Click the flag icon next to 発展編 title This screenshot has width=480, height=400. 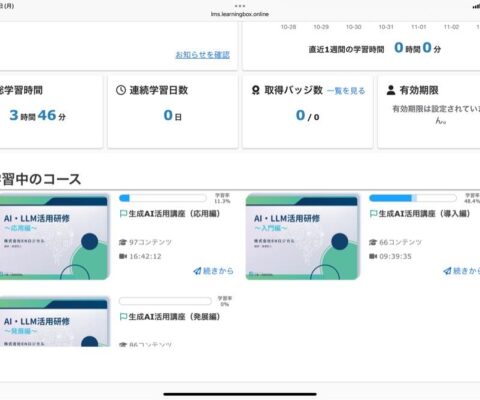click(123, 317)
